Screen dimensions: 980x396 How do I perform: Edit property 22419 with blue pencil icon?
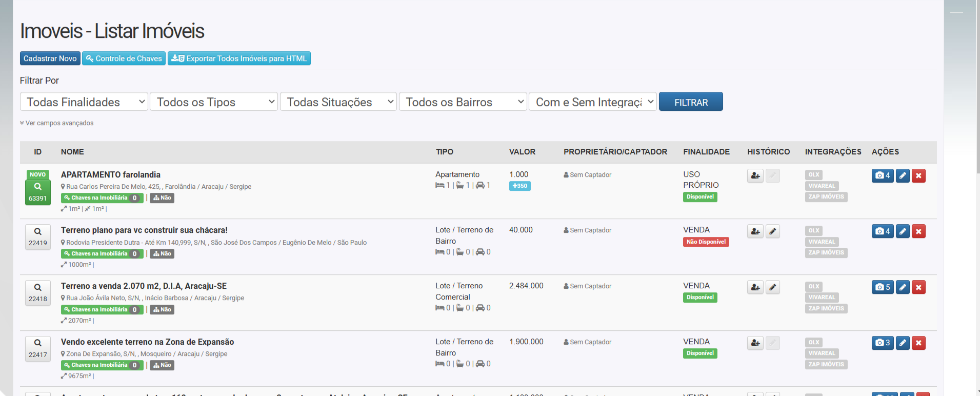(x=903, y=231)
